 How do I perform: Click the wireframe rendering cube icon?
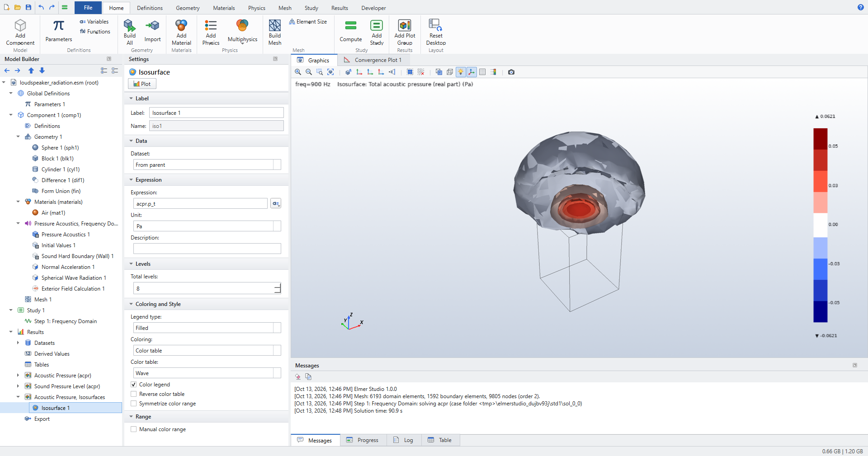coord(450,72)
